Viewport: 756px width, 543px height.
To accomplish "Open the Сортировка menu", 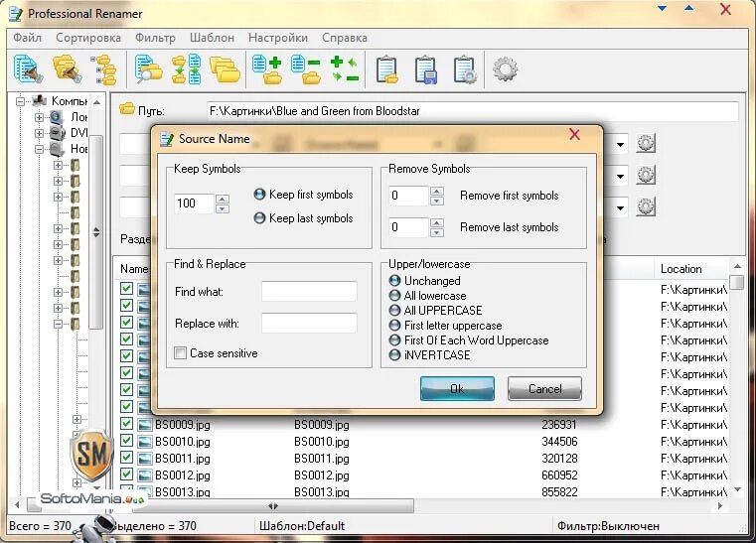I will pyautogui.click(x=88, y=38).
